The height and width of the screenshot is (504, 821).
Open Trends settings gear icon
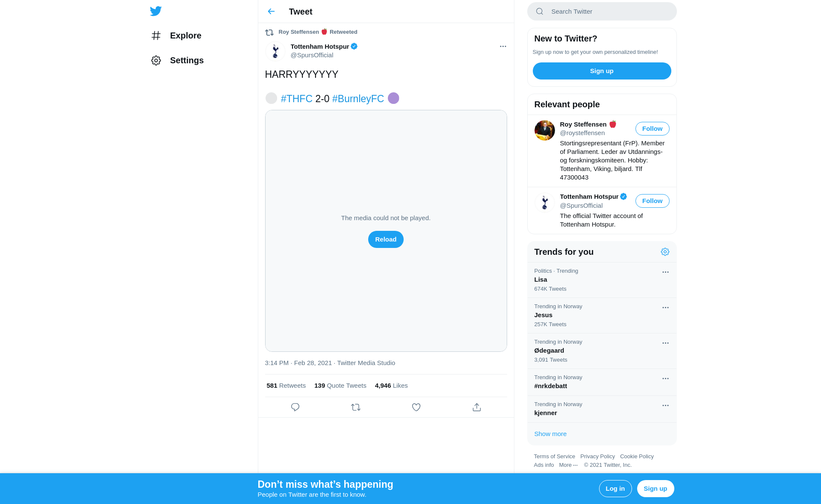tap(665, 252)
